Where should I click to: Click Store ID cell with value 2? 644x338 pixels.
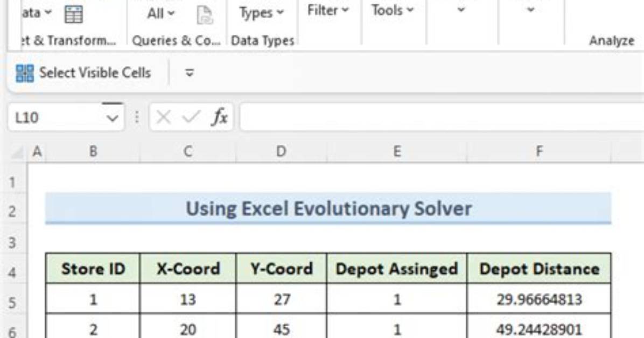pyautogui.click(x=93, y=327)
